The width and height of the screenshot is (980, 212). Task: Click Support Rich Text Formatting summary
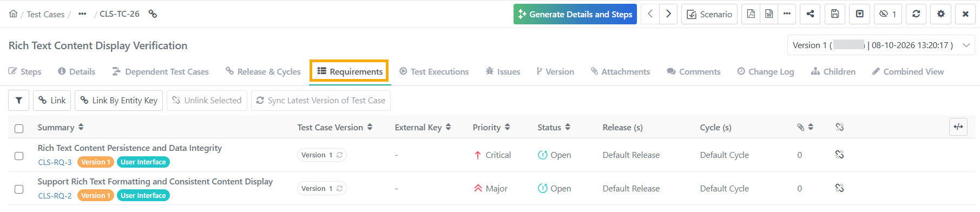point(155,182)
